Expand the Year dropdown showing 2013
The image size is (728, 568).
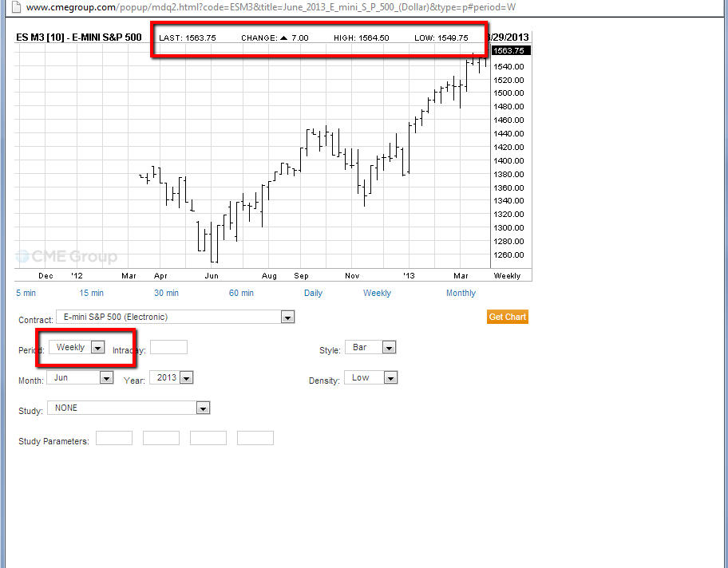click(x=172, y=378)
